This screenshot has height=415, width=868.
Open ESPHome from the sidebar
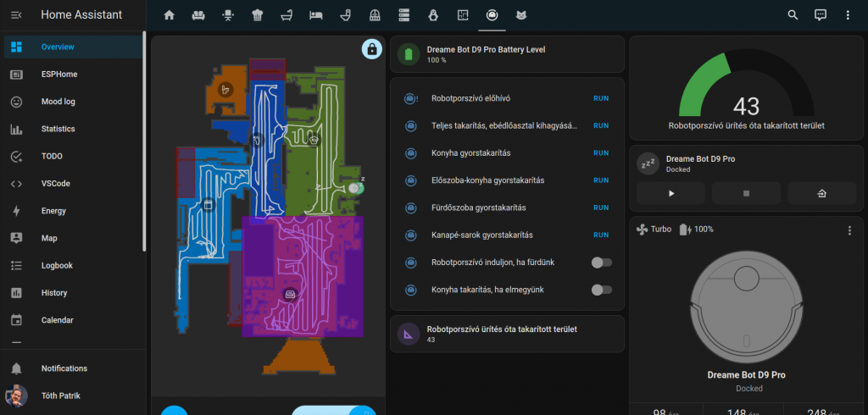73,75
